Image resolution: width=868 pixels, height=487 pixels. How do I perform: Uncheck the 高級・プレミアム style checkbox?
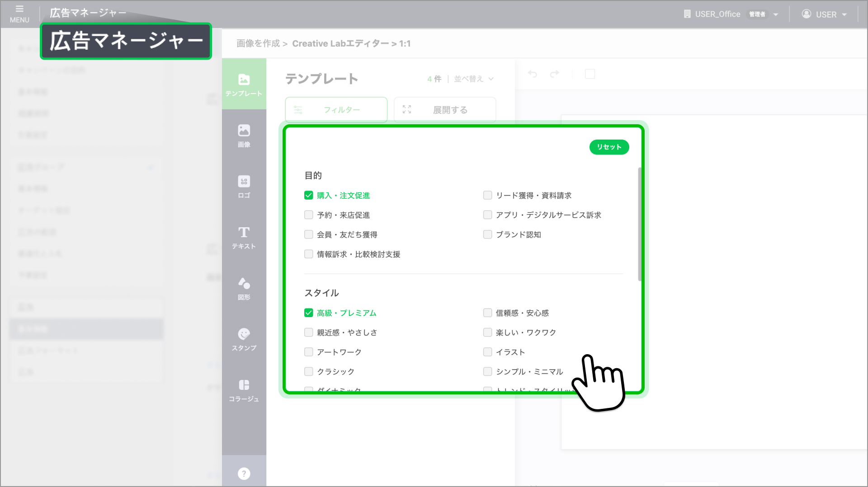(x=309, y=313)
